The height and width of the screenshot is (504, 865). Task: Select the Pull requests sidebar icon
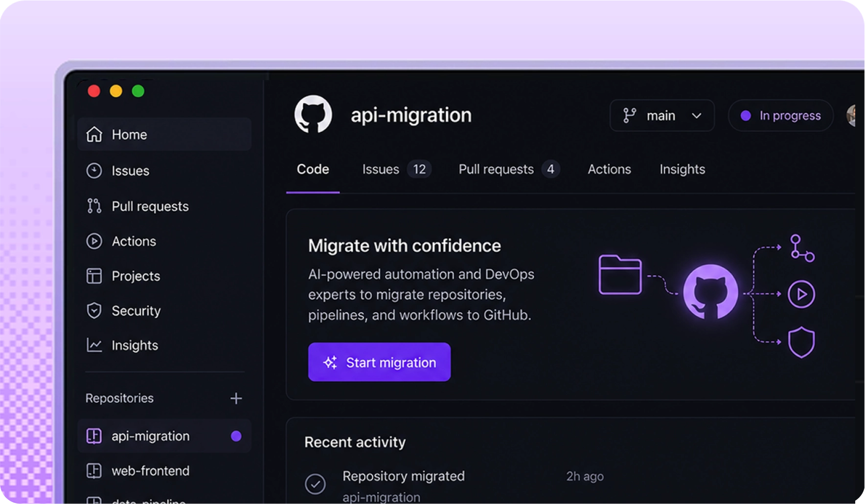pos(94,206)
